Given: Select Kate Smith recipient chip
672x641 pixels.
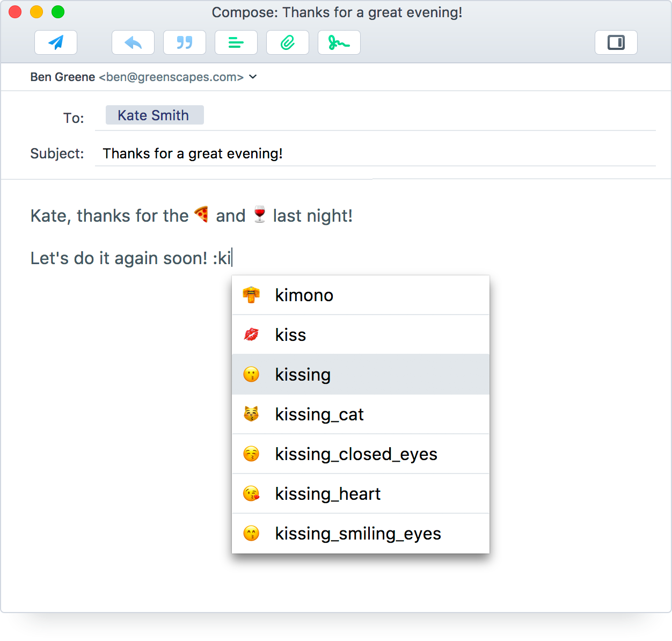Looking at the screenshot, I should [x=154, y=115].
